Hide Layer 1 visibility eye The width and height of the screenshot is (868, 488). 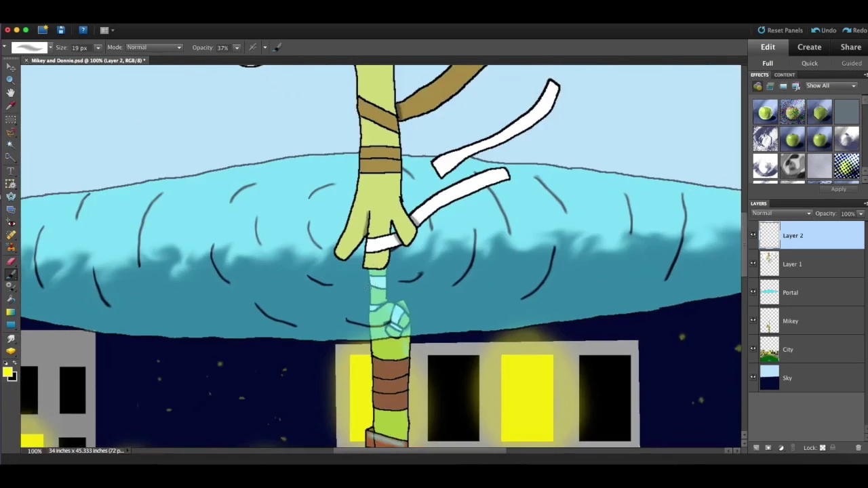[753, 264]
